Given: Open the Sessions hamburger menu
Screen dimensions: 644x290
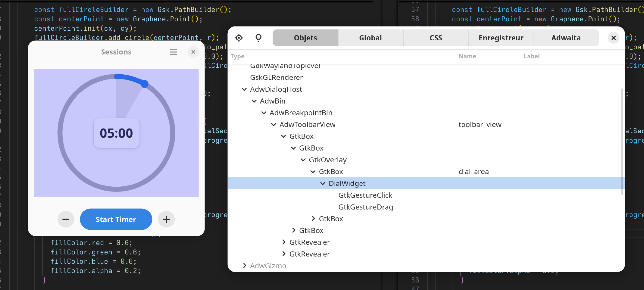Looking at the screenshot, I should click(173, 52).
